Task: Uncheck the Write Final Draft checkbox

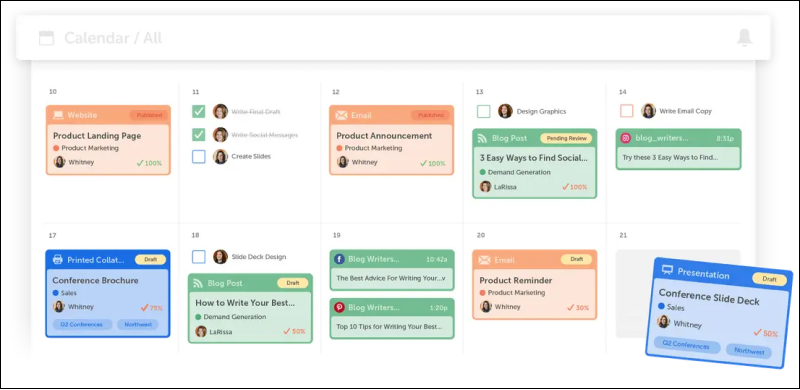Action: point(199,111)
